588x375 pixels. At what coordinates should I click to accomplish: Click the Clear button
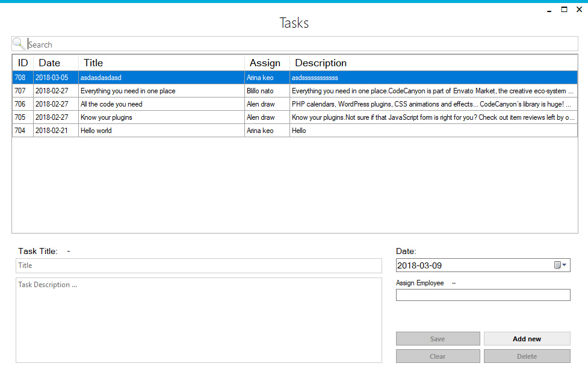pos(438,356)
